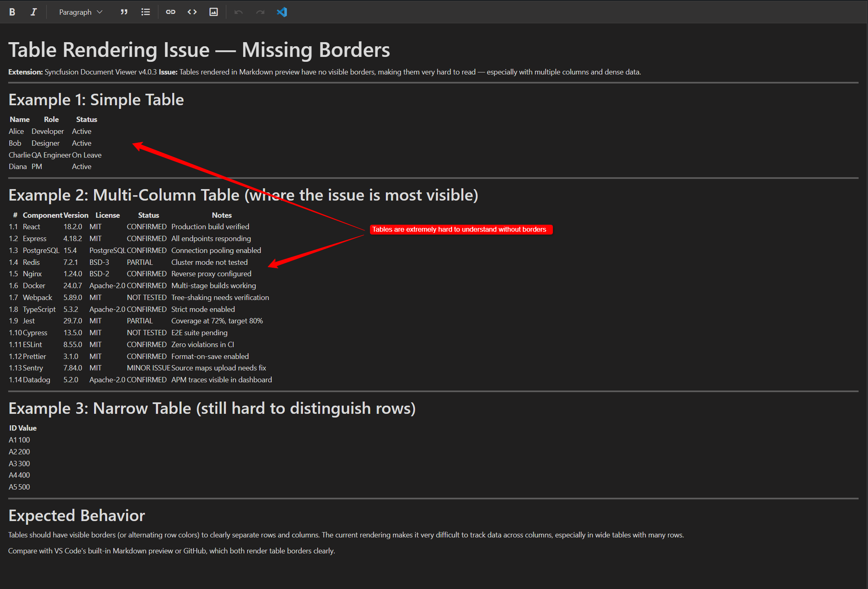Screen dimensions: 868x589
Task: Open the Paragraph style dropdown
Action: point(81,12)
